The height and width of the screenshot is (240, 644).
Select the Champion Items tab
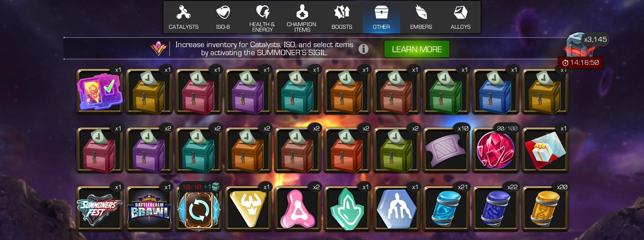click(x=302, y=17)
